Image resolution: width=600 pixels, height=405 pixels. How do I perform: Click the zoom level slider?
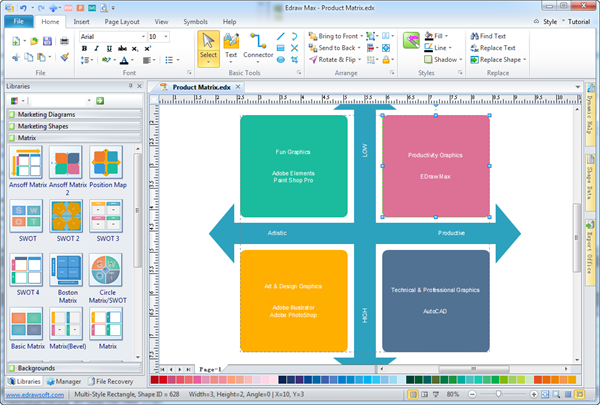(x=498, y=394)
